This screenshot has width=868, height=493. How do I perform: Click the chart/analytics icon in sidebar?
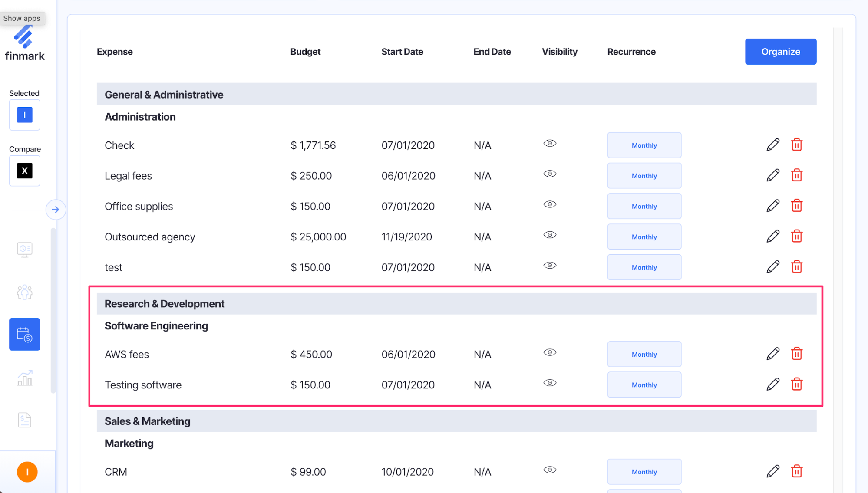[25, 378]
